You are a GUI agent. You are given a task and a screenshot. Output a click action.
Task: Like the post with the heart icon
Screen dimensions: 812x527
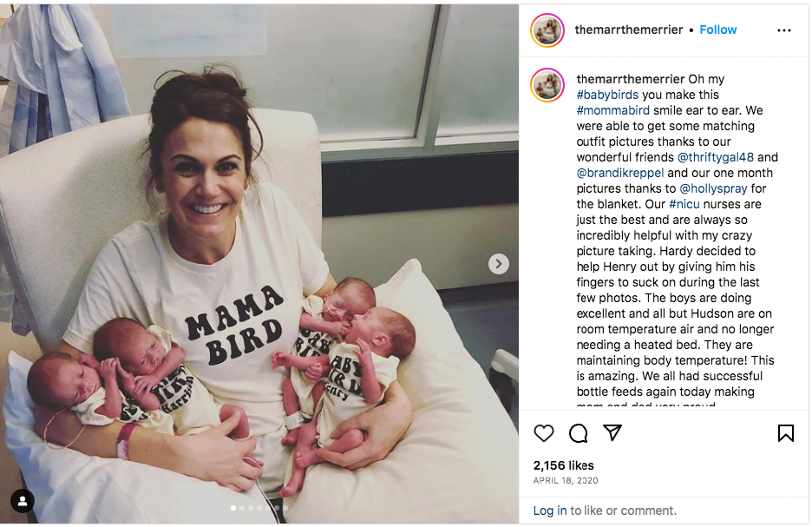click(544, 433)
